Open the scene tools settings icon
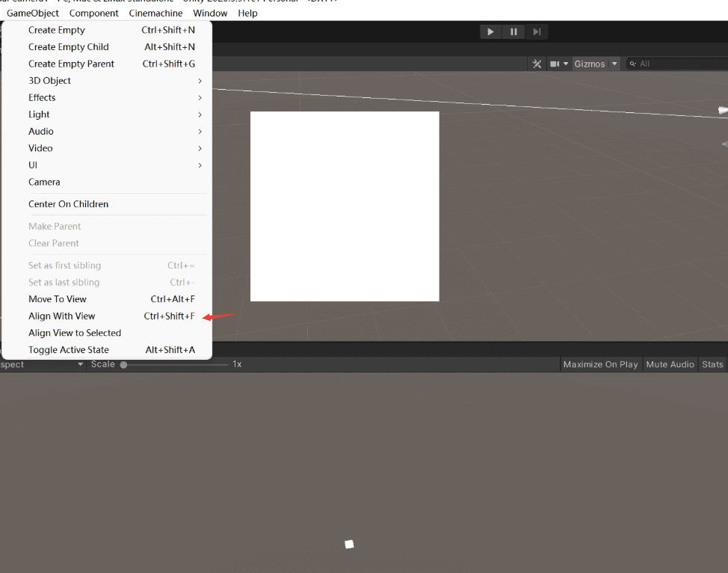 click(537, 64)
